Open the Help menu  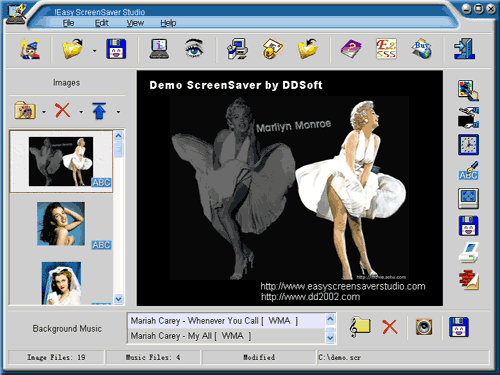coord(168,23)
